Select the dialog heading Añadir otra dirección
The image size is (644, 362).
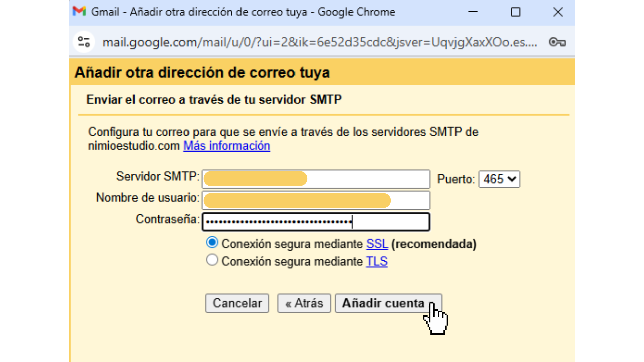click(x=202, y=72)
